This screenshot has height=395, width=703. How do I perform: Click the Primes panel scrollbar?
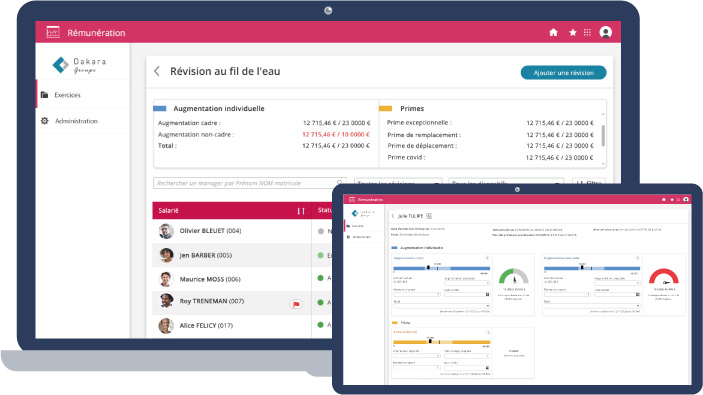pyautogui.click(x=603, y=135)
